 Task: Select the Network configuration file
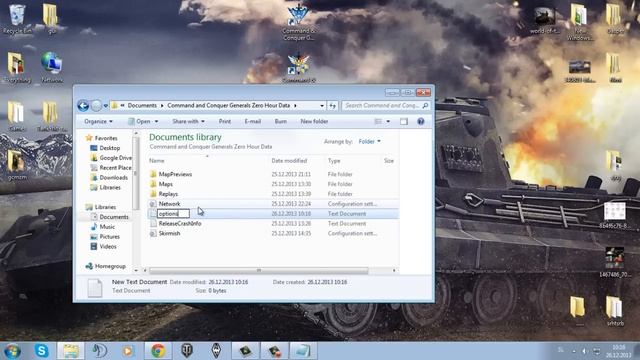[169, 204]
